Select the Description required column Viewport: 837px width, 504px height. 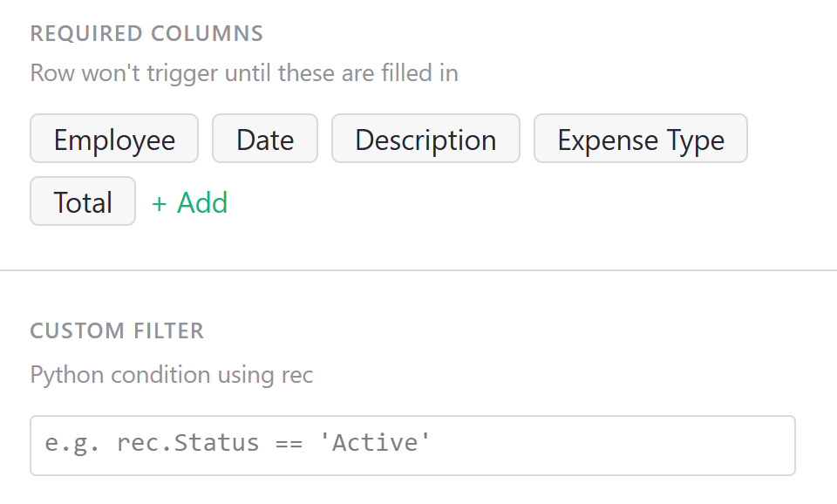pos(425,139)
